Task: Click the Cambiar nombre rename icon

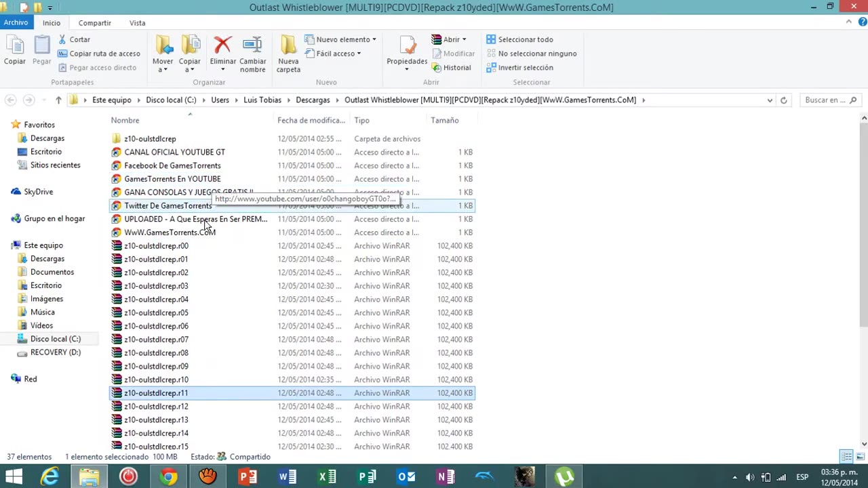Action: point(252,46)
